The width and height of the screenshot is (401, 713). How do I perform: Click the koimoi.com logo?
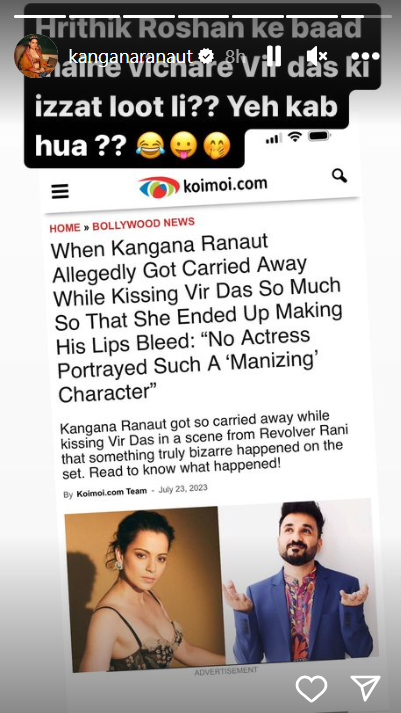[x=203, y=186]
